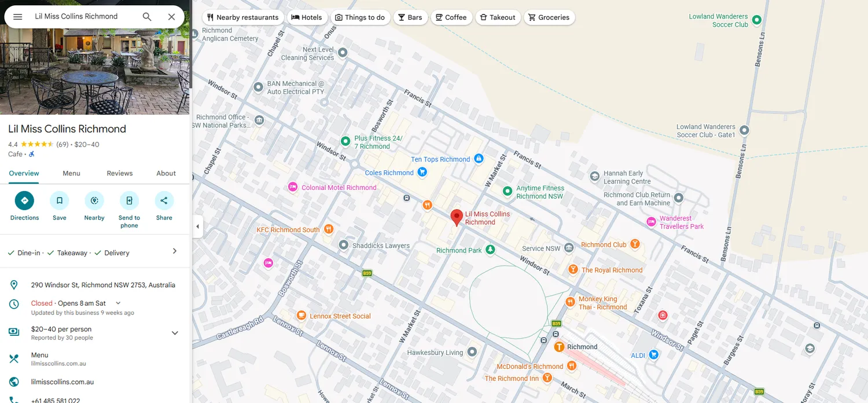This screenshot has width=868, height=403.
Task: Select the Lennox Street Social marker
Action: coord(301,316)
